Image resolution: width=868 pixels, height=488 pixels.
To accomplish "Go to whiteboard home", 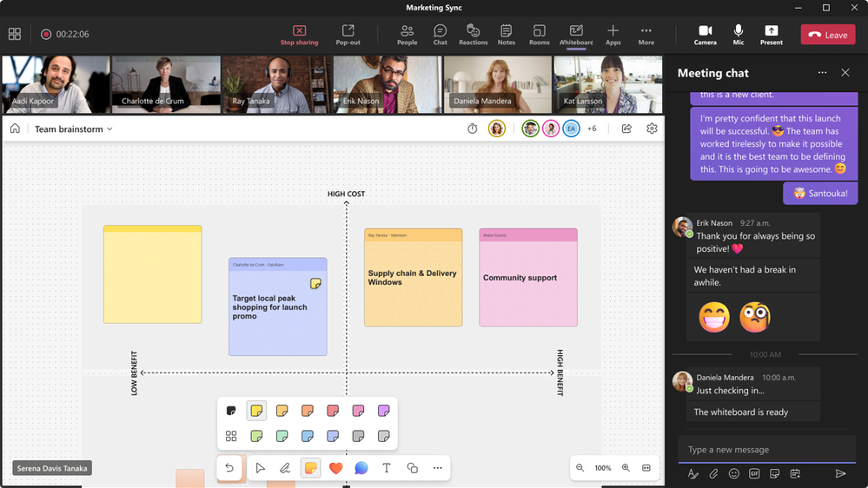I will click(x=15, y=129).
